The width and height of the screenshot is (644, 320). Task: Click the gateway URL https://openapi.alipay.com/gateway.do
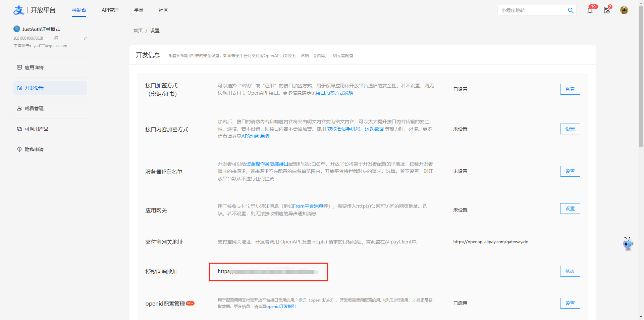pos(491,242)
